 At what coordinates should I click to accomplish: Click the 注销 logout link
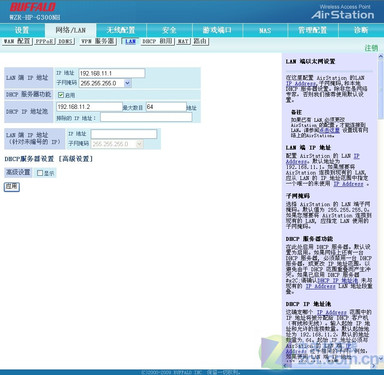coord(371,48)
